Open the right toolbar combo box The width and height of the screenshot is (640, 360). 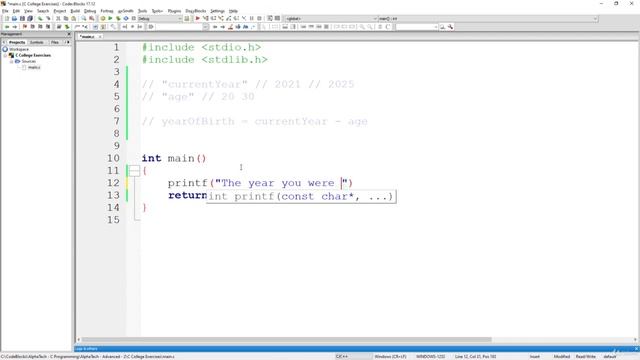click(416, 27)
